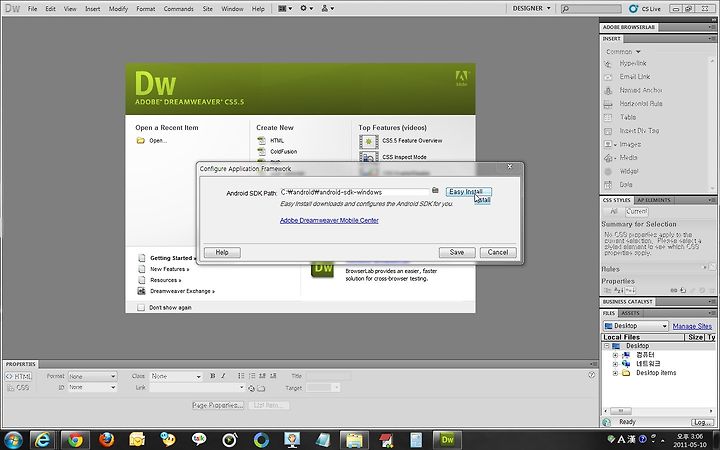
Task: Apply bold formatting in Properties panel
Action: click(213, 376)
